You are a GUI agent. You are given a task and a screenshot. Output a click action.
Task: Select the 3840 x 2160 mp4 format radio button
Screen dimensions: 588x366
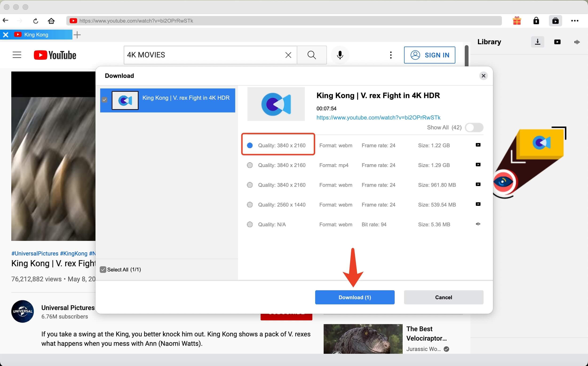(x=249, y=165)
